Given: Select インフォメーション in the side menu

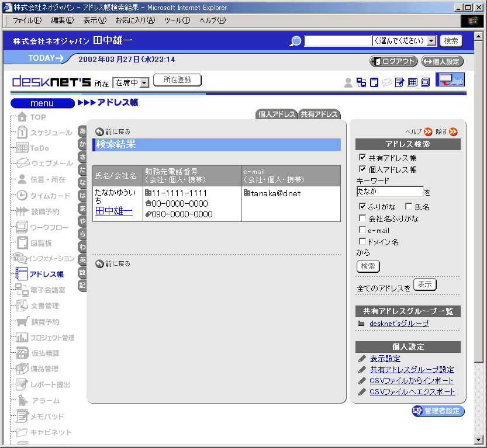Looking at the screenshot, I should point(44,258).
